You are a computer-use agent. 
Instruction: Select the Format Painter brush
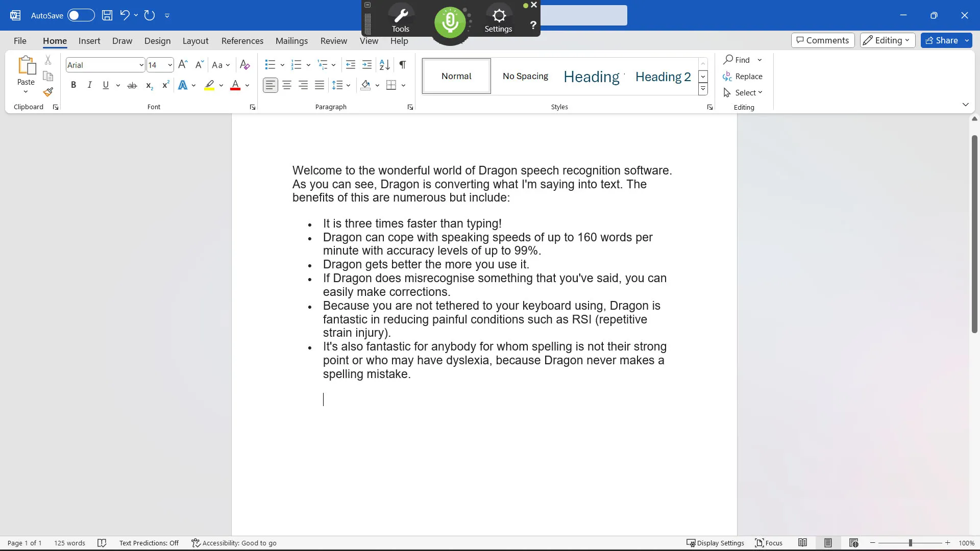[48, 92]
